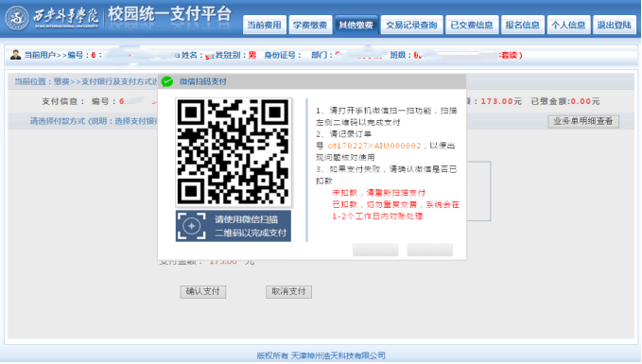Click the green WeChat icon in dialog title

click(167, 81)
